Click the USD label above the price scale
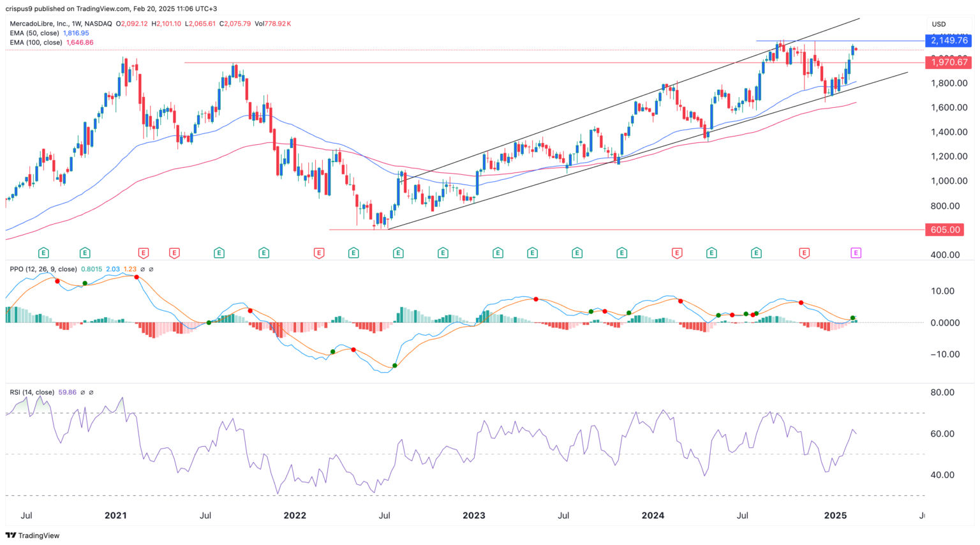Screen dimensions: 980x545 (939, 24)
